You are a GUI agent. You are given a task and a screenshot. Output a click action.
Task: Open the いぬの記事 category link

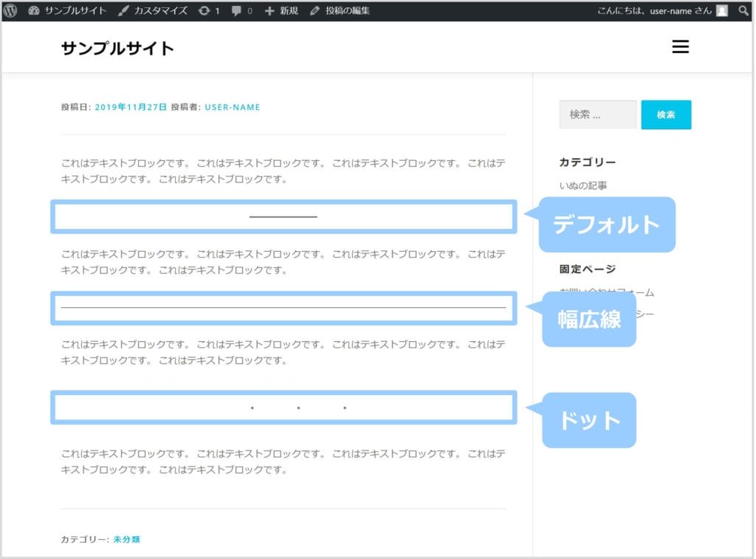click(x=583, y=186)
